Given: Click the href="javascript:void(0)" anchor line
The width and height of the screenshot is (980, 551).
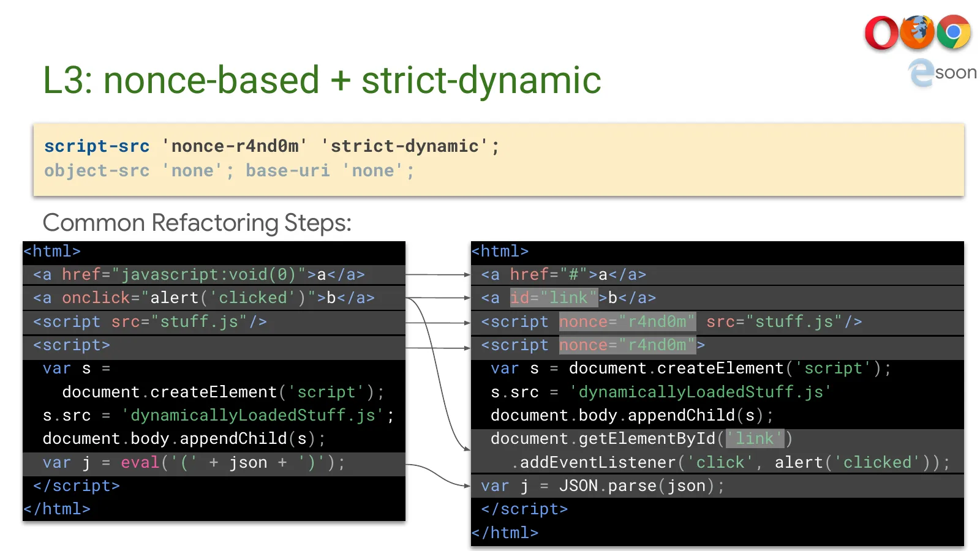Looking at the screenshot, I should coord(214,275).
